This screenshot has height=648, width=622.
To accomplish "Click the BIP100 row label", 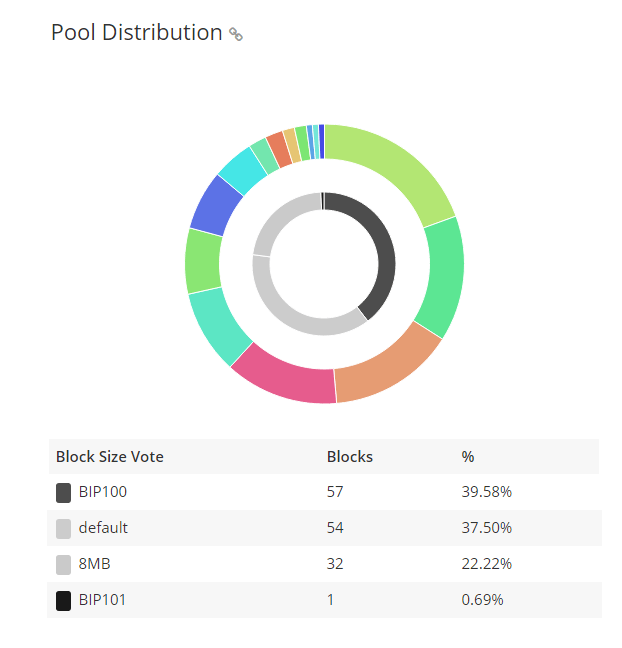I will tap(103, 492).
